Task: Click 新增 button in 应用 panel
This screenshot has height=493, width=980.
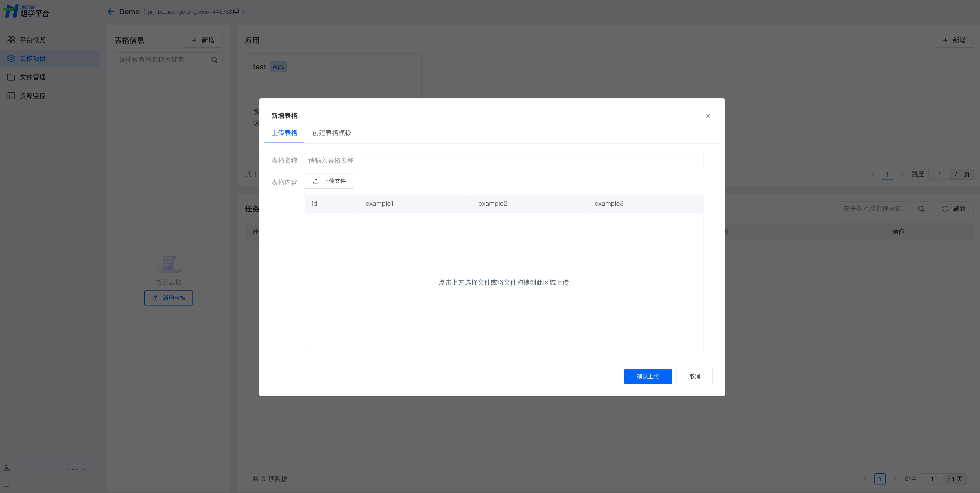Action: pyautogui.click(x=953, y=40)
